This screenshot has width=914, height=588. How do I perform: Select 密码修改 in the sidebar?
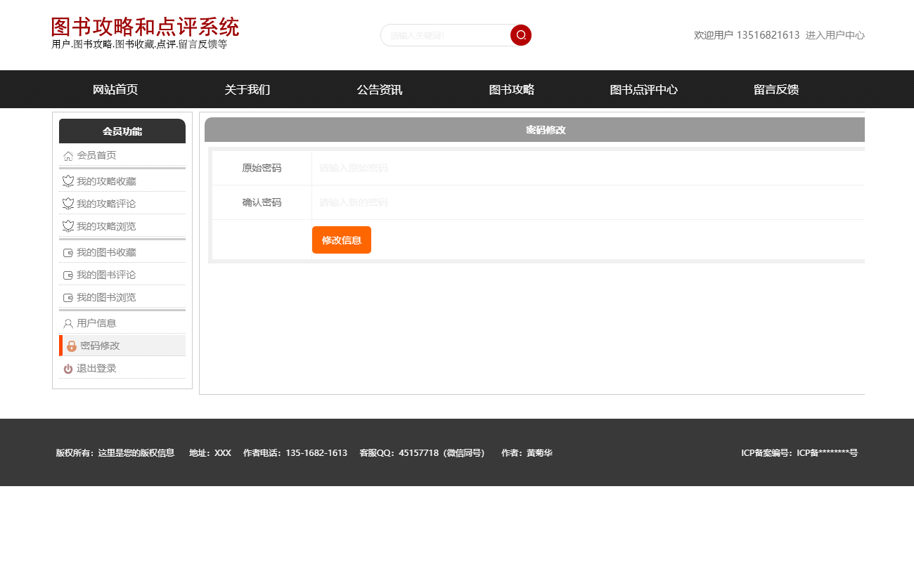tap(100, 346)
